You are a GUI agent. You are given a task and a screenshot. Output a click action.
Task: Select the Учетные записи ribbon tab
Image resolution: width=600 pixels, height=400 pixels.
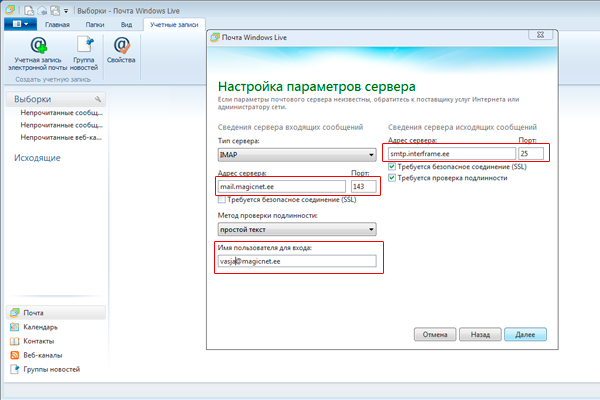[x=174, y=24]
